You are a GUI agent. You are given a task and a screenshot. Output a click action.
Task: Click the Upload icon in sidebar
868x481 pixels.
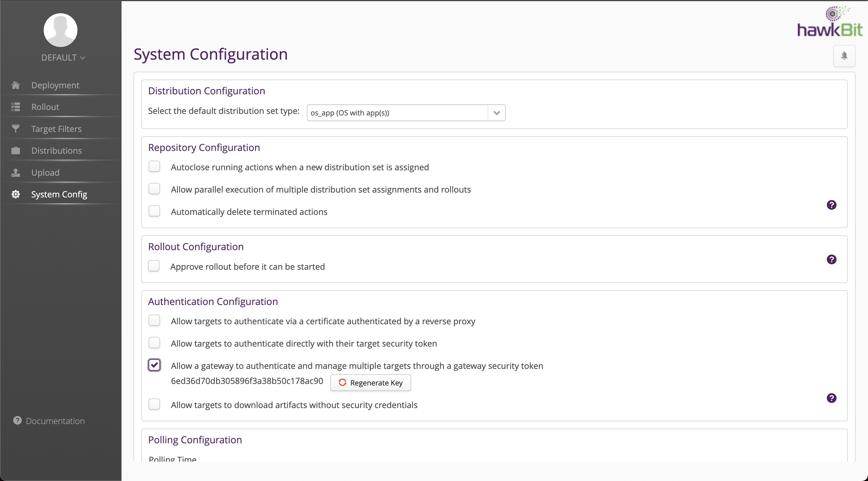(x=15, y=172)
